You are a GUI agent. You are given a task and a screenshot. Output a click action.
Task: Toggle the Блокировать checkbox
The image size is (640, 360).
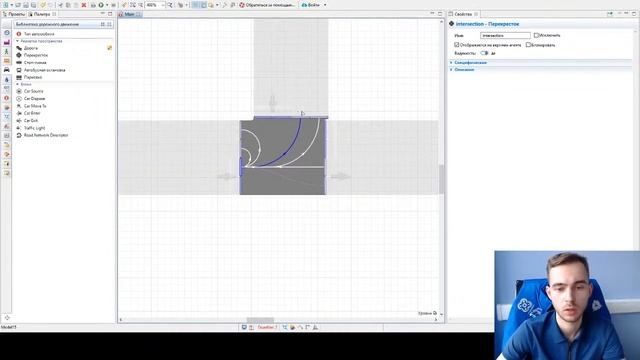[x=528, y=45]
